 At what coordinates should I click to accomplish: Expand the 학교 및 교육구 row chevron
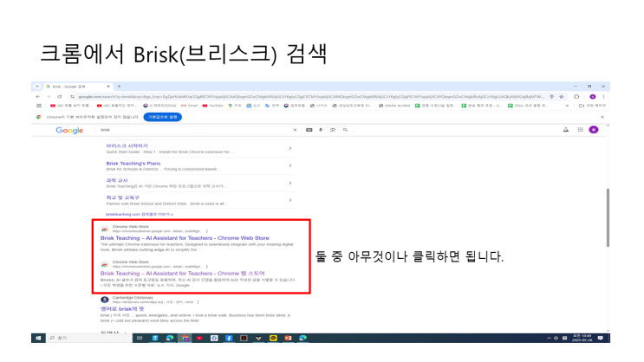tap(290, 200)
